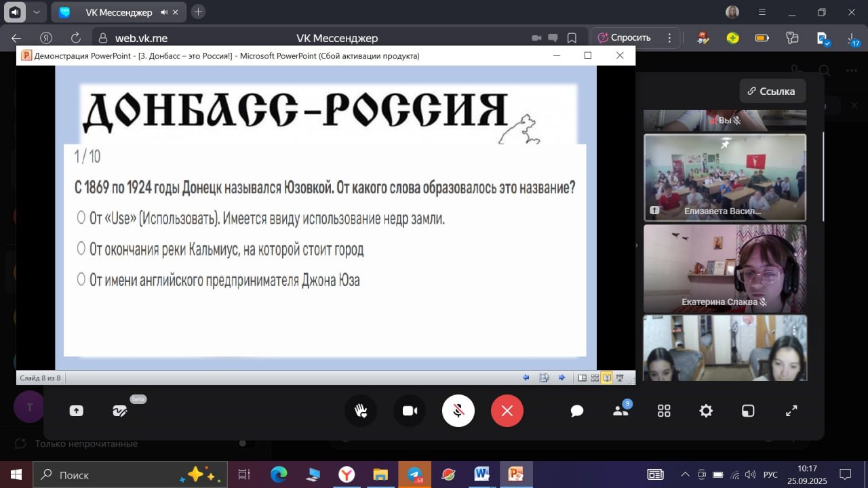Enter fullscreen mode for the call
This screenshot has height=488, width=868.
pos(791,411)
